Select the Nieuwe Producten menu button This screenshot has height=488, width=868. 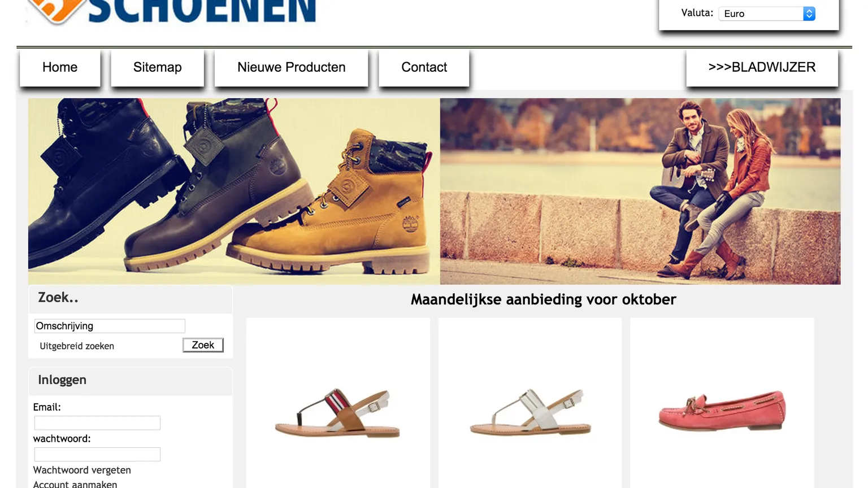point(292,67)
